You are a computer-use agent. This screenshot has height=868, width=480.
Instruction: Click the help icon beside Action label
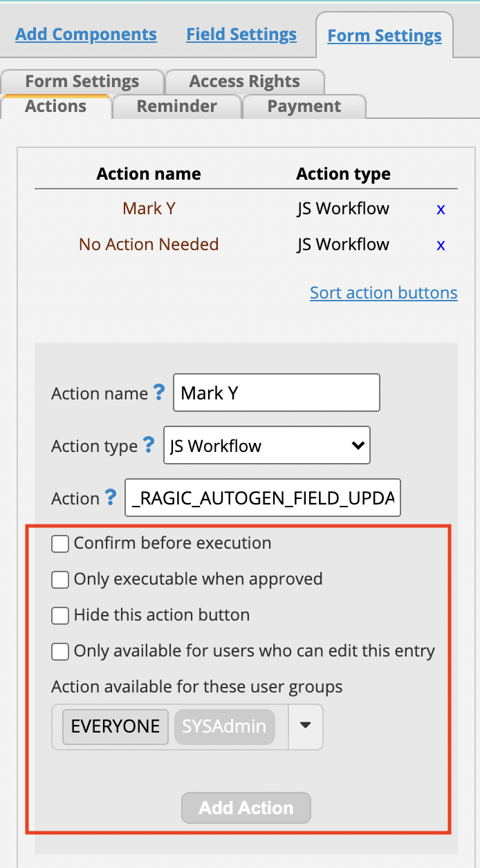(x=111, y=498)
